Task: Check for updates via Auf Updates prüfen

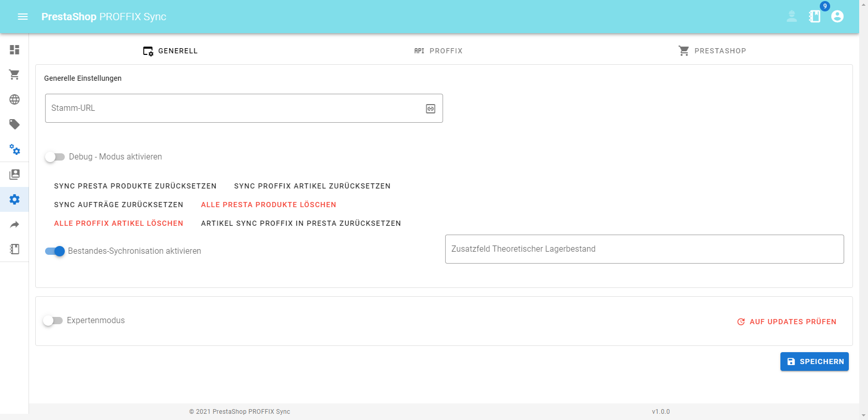Action: (x=787, y=322)
